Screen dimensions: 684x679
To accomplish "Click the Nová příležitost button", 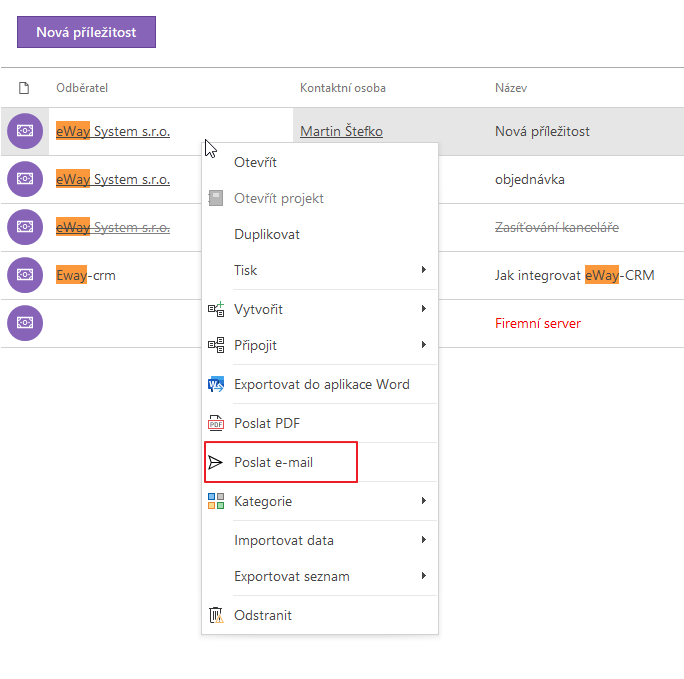I will 86,32.
